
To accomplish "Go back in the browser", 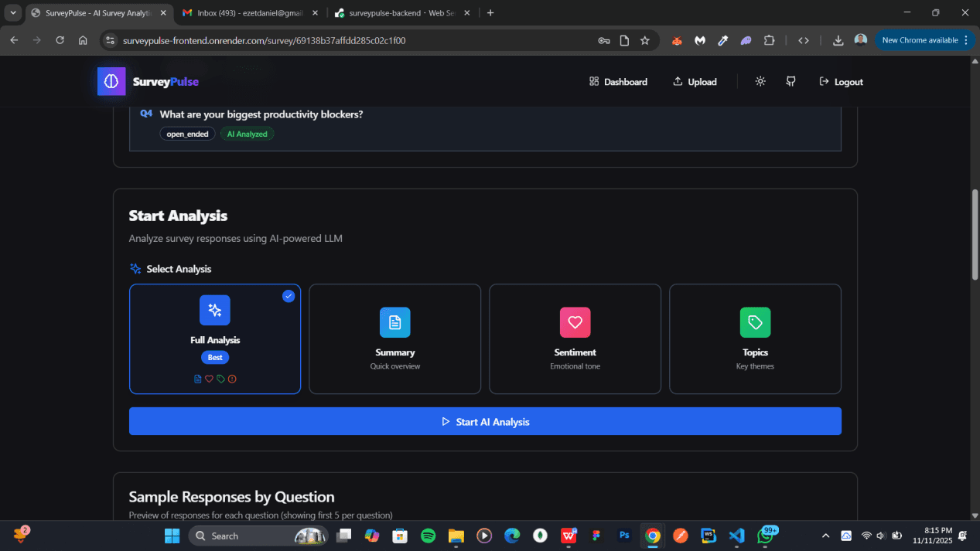I will pos(14,40).
